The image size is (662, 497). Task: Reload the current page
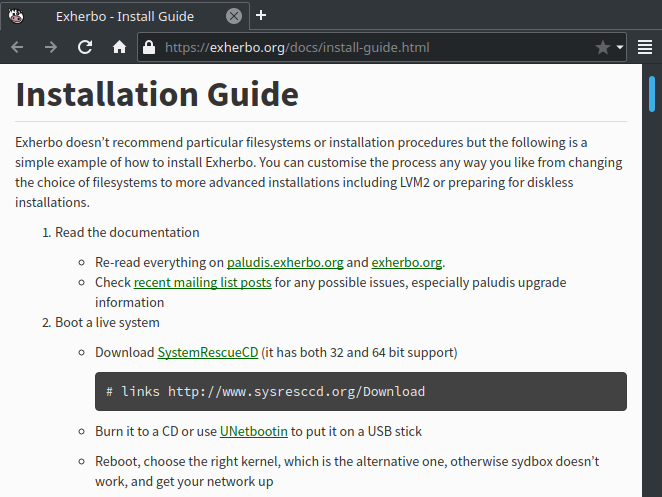pos(85,47)
